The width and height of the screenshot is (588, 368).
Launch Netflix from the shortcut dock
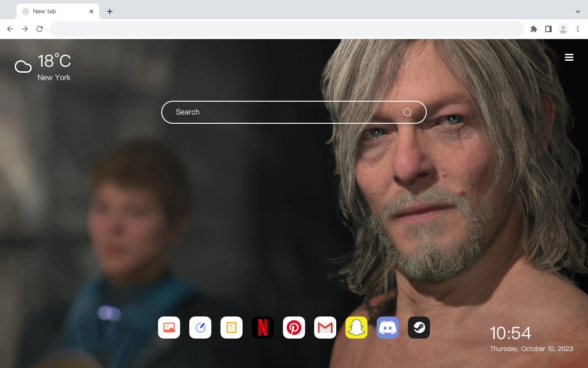tap(263, 328)
